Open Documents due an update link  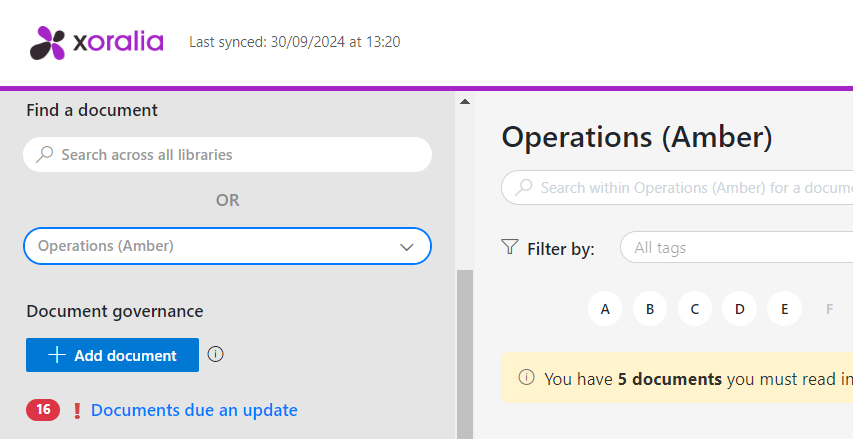[194, 410]
